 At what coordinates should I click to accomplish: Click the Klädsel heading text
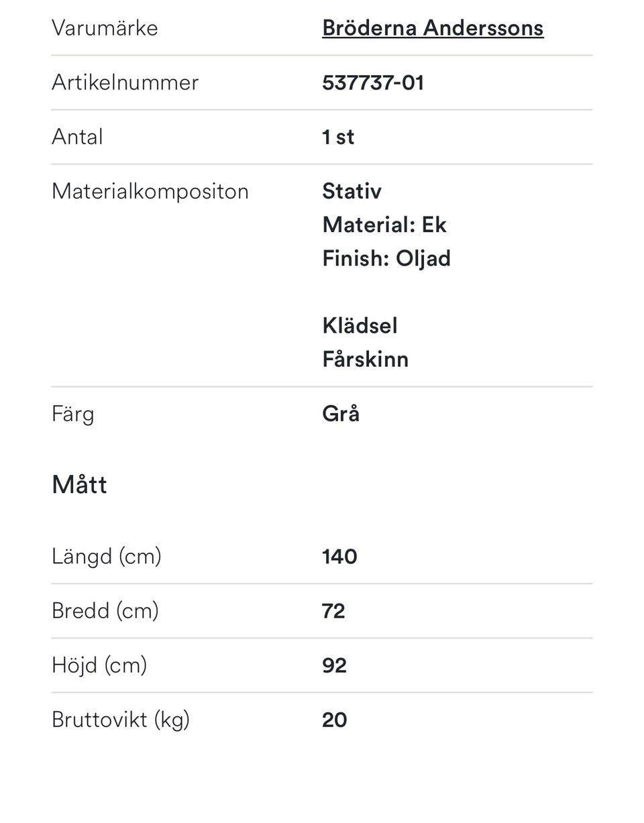[360, 326]
